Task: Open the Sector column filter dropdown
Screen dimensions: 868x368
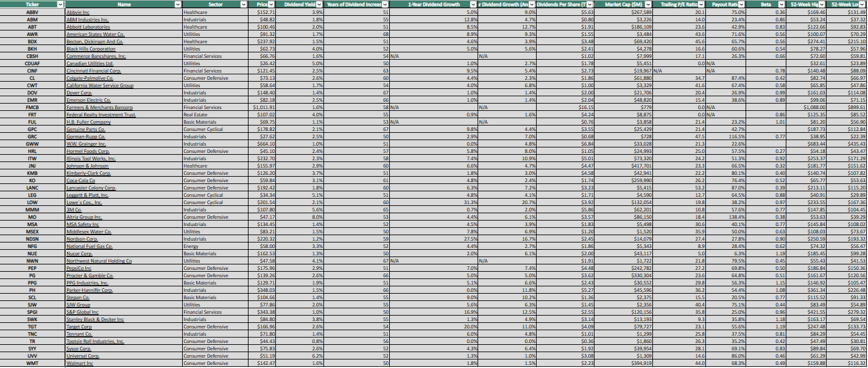Action: click(242, 4)
